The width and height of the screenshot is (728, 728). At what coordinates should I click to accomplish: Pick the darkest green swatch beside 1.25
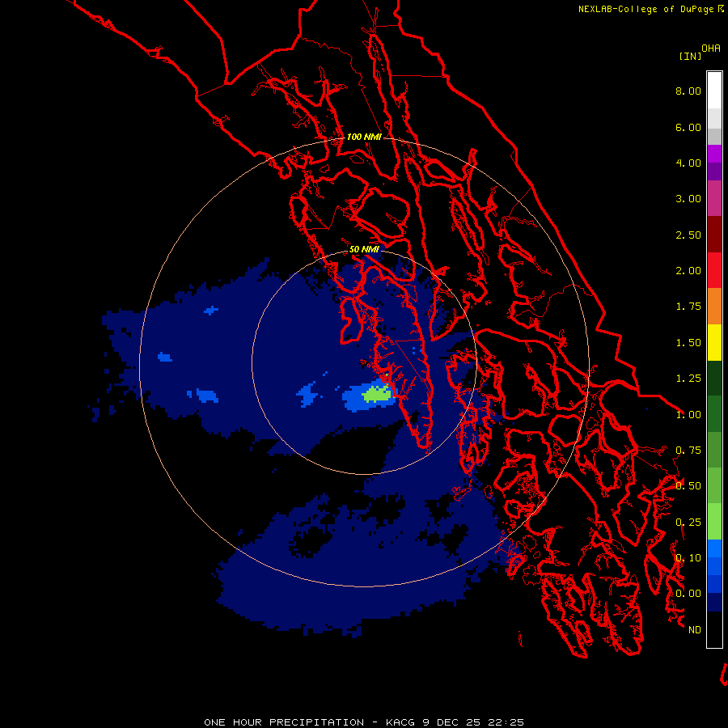coord(714,378)
